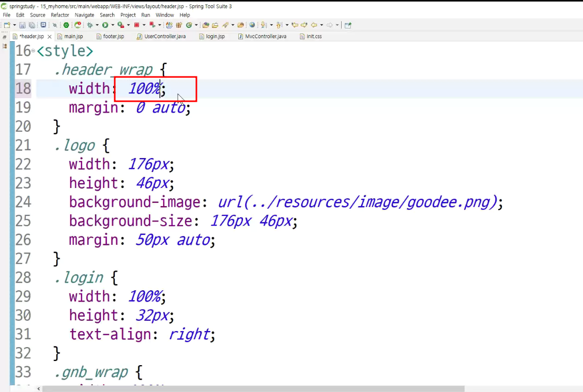This screenshot has height=392, width=583.
Task: Go to Last Edit Location icon
Action: pos(295,25)
